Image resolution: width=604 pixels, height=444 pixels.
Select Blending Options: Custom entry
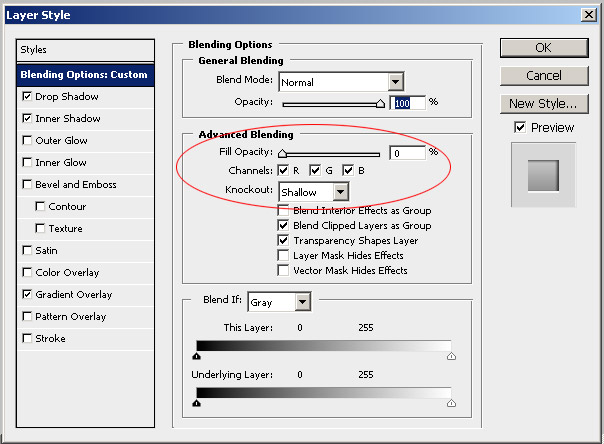(x=85, y=74)
